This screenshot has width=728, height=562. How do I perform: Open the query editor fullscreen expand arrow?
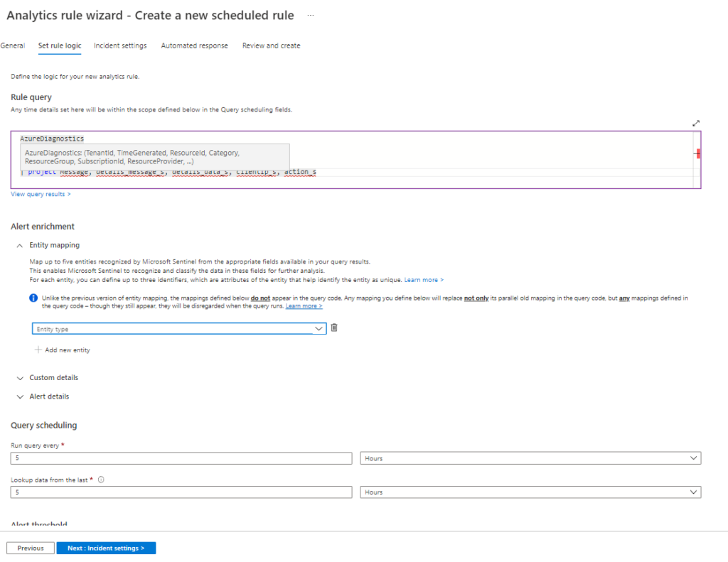click(696, 122)
